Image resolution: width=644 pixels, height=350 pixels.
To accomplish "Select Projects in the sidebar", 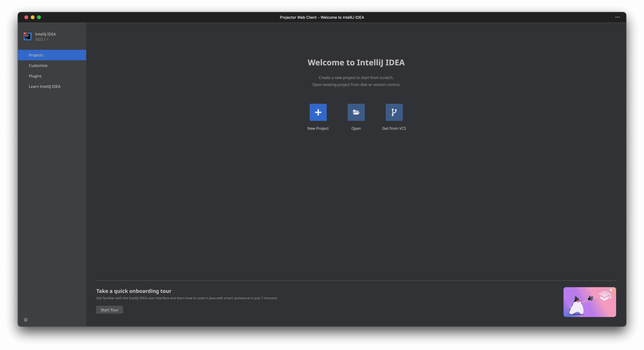I will pyautogui.click(x=36, y=55).
